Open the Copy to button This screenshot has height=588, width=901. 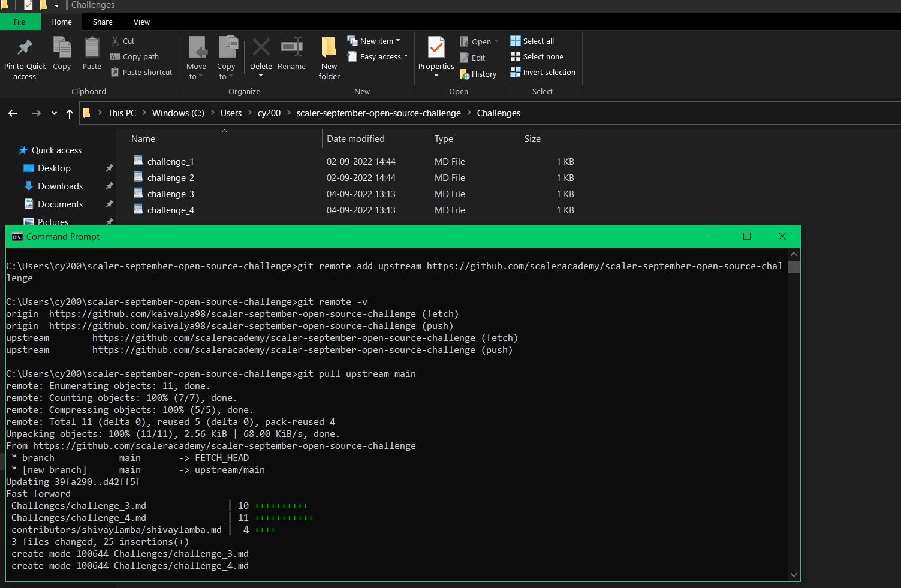tap(226, 58)
